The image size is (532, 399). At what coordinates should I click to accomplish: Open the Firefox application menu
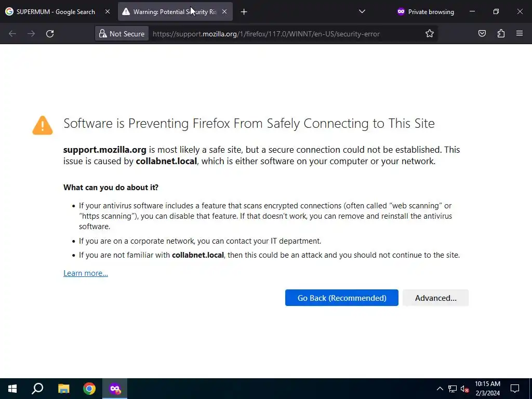pyautogui.click(x=520, y=34)
